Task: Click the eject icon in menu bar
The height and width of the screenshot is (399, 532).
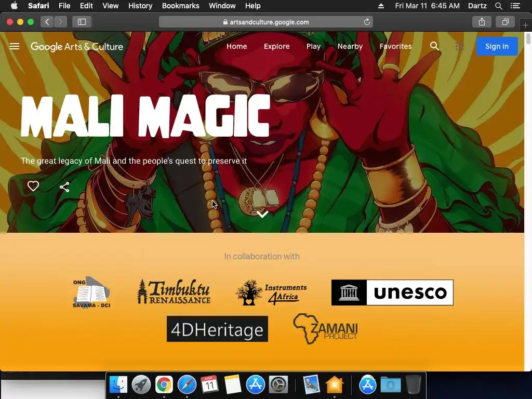Action: [381, 6]
